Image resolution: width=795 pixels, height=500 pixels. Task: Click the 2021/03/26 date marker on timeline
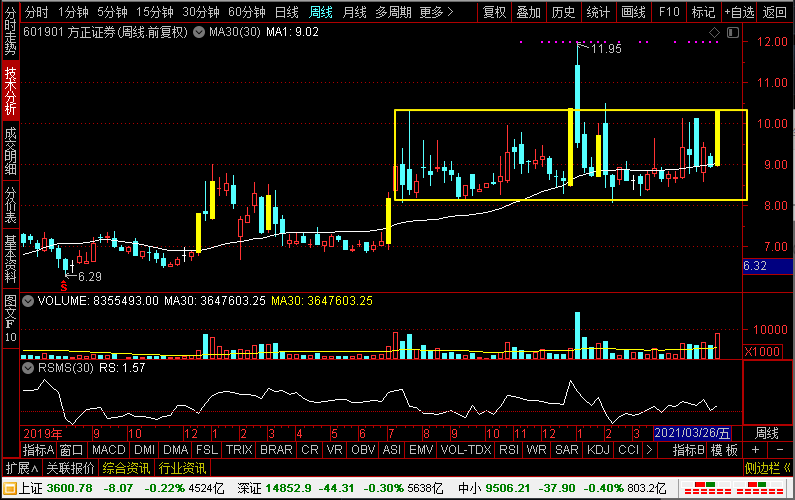coord(692,433)
